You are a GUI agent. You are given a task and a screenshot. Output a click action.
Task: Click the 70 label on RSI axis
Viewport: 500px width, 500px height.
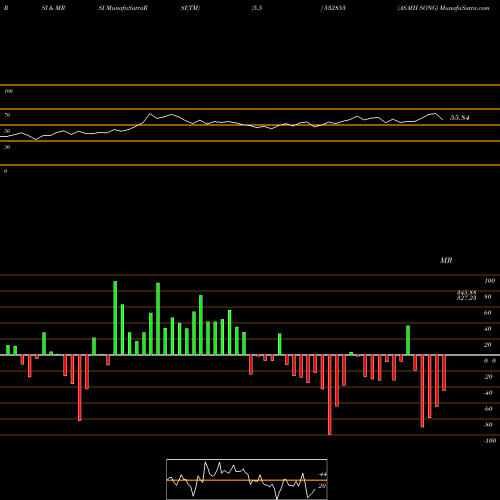coord(7,115)
